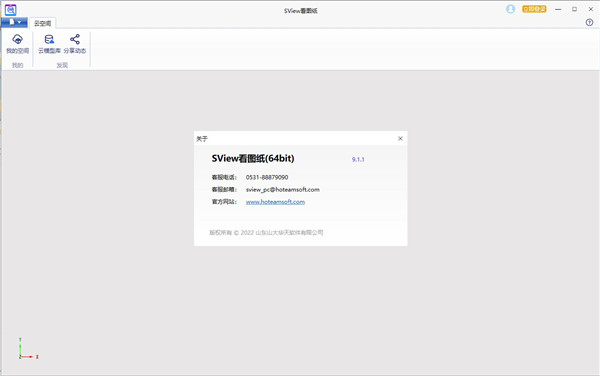Click the orange login button
The image size is (600, 376).
(x=534, y=9)
